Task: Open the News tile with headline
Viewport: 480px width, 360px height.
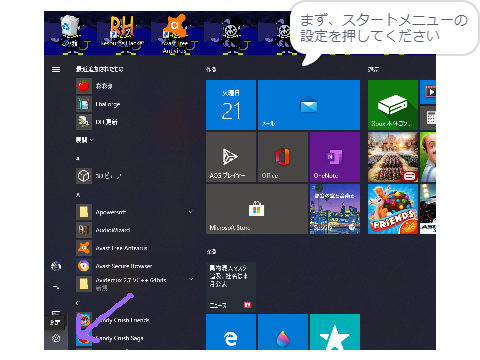Action: tap(231, 287)
